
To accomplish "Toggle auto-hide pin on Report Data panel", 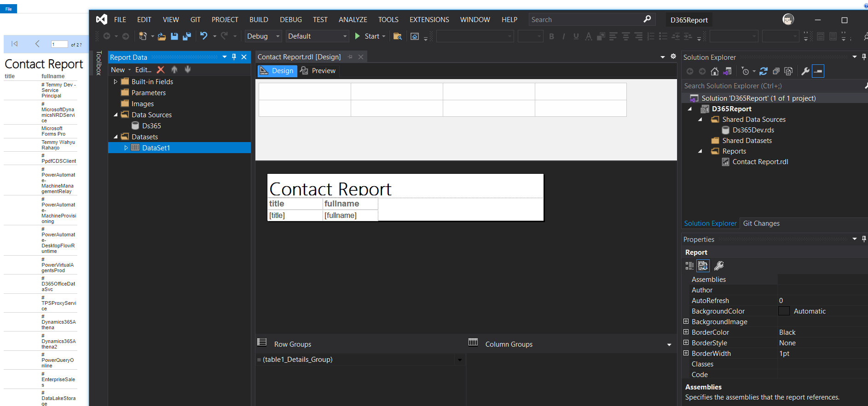I will click(234, 57).
